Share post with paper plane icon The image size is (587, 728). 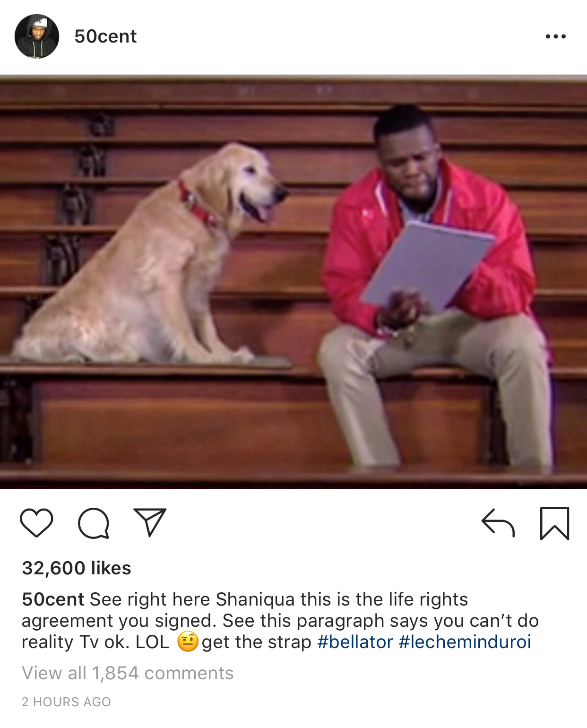pos(150,522)
